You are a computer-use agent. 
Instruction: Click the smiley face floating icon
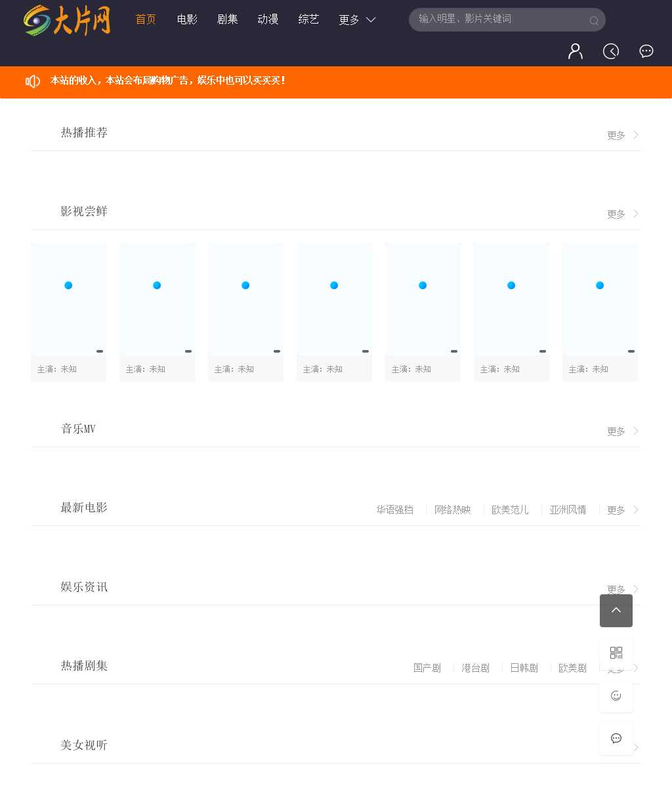pyautogui.click(x=616, y=695)
